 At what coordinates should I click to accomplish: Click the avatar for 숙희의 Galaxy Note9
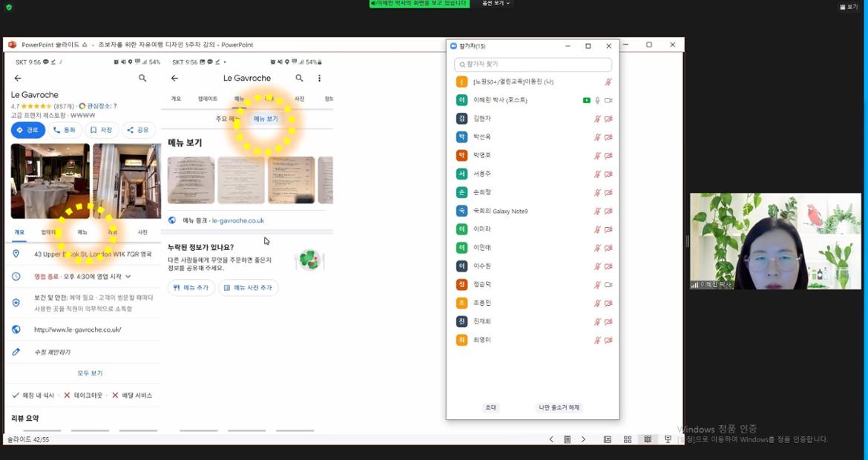click(461, 211)
